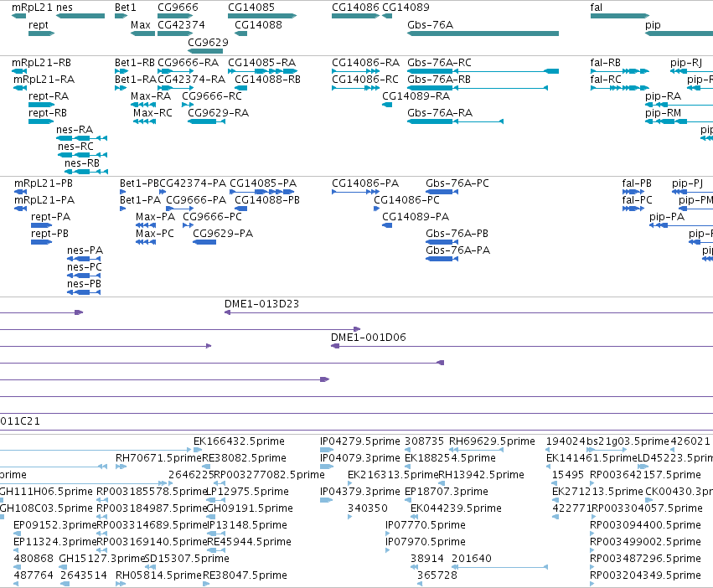Viewport: 713px width, 588px height.
Task: Click transcript label nes-RC
Action: click(x=75, y=147)
